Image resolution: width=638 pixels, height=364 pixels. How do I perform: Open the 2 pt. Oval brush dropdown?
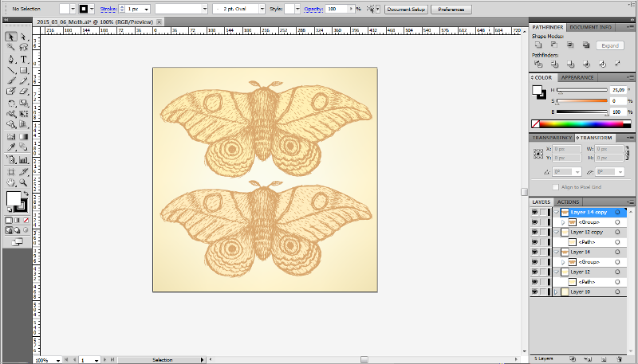pos(262,9)
